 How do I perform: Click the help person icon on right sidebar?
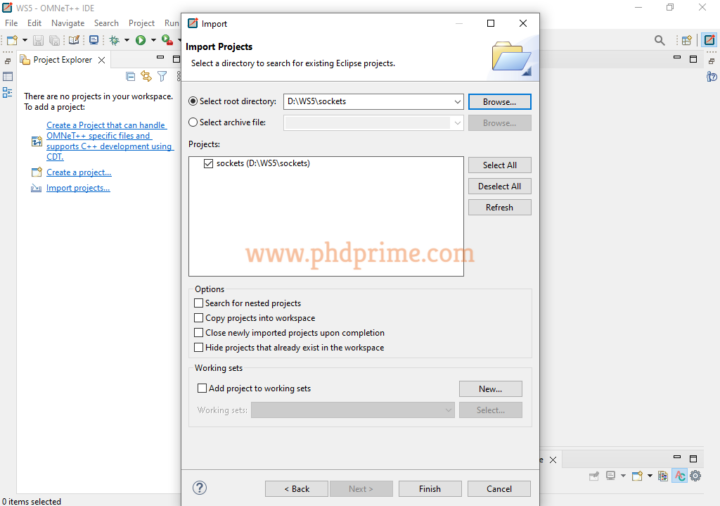712,76
